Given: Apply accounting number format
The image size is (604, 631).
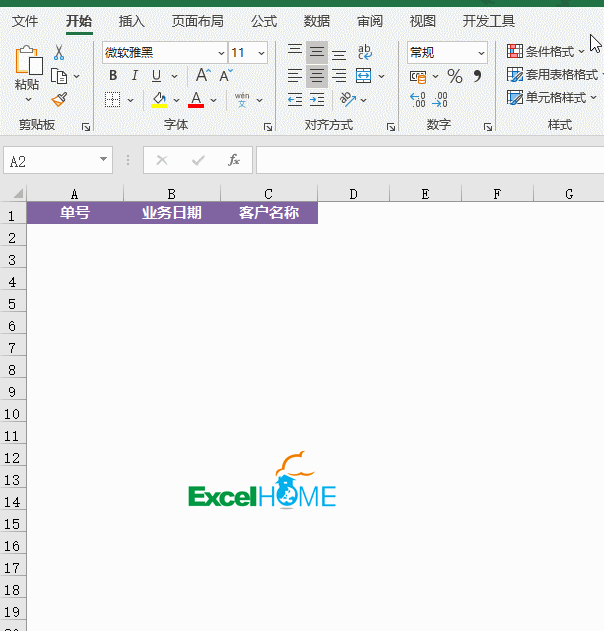Looking at the screenshot, I should click(x=418, y=76).
